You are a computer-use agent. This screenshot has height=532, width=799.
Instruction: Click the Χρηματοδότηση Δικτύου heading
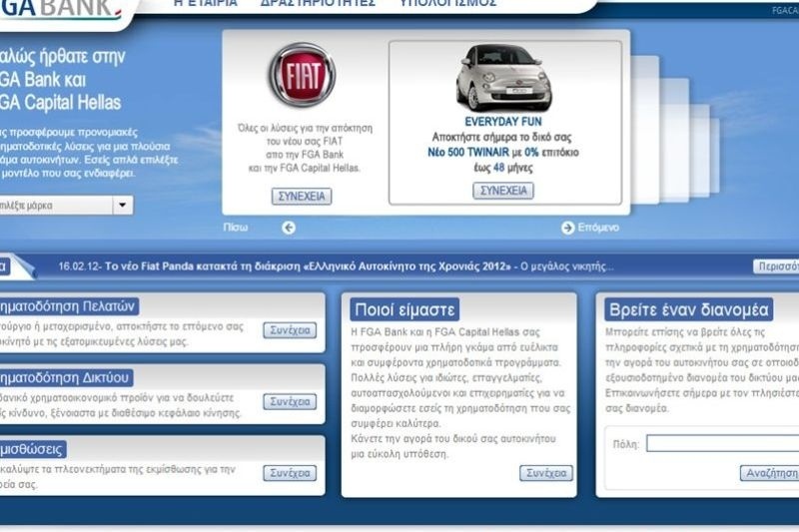66,377
